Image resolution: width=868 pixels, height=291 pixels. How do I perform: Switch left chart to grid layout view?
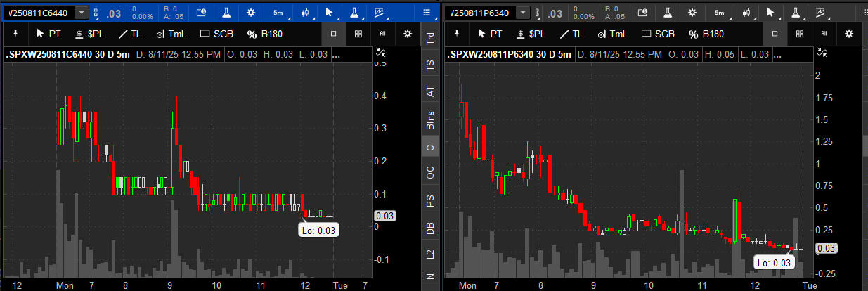[x=358, y=34]
